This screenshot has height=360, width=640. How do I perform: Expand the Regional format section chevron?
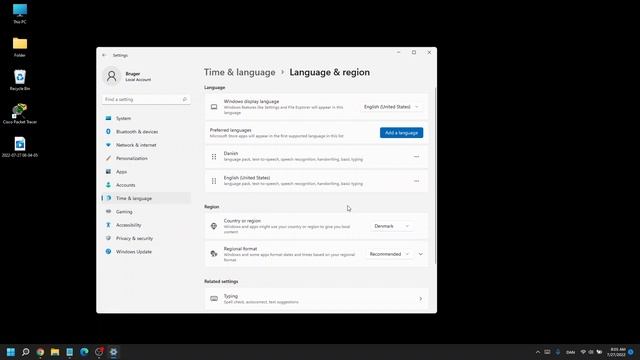[420, 254]
